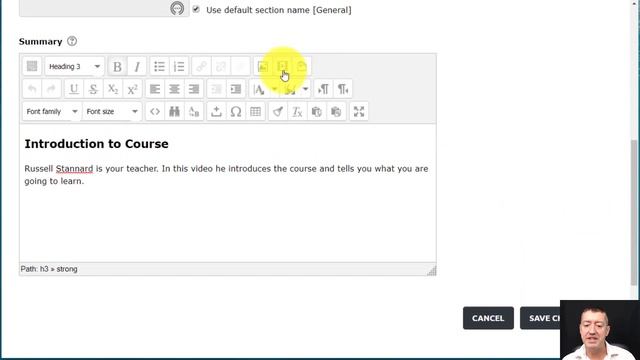Click the background highlight color icon
This screenshot has height=360, width=640.
click(290, 89)
